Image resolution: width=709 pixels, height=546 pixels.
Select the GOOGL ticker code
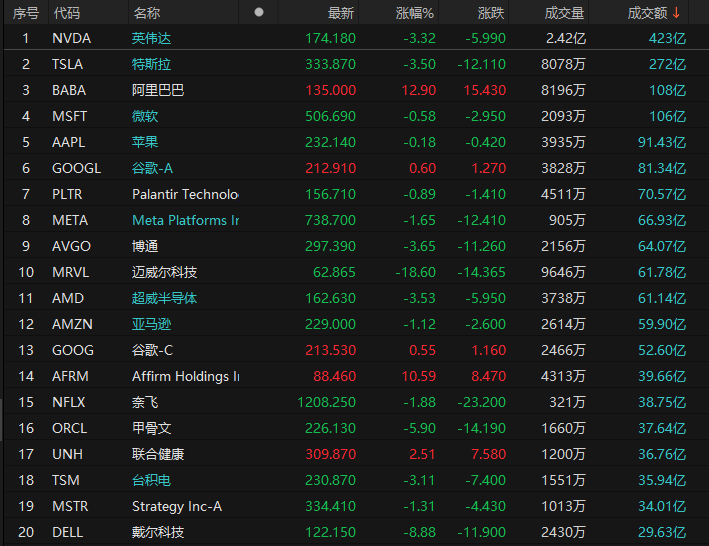tap(76, 168)
